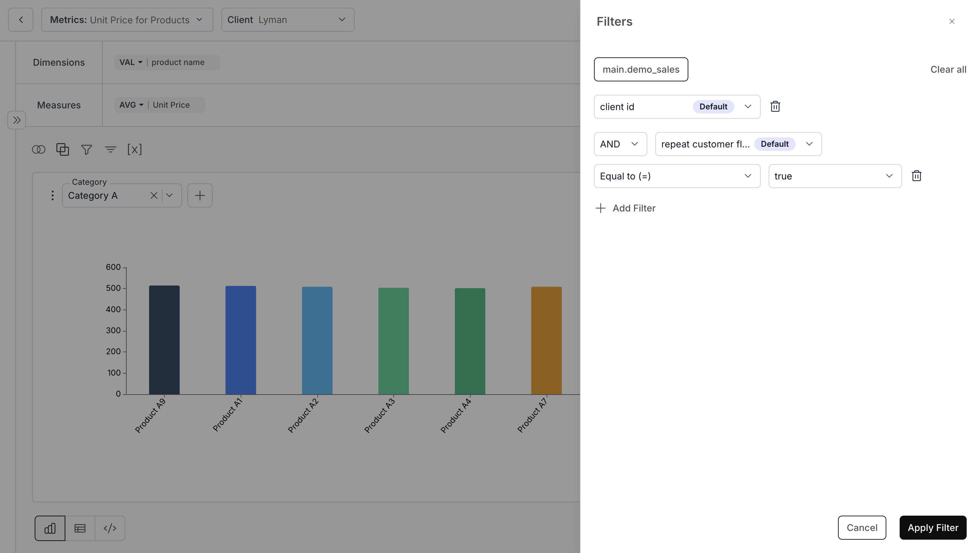Switch to the table view icon at bottom
Screen dimensions: 980x553
coord(80,528)
